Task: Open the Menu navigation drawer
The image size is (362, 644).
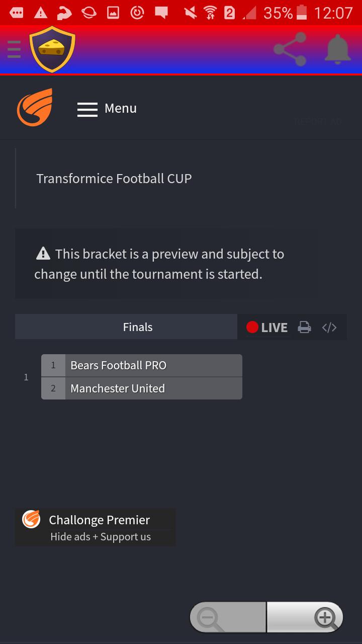Action: [107, 108]
